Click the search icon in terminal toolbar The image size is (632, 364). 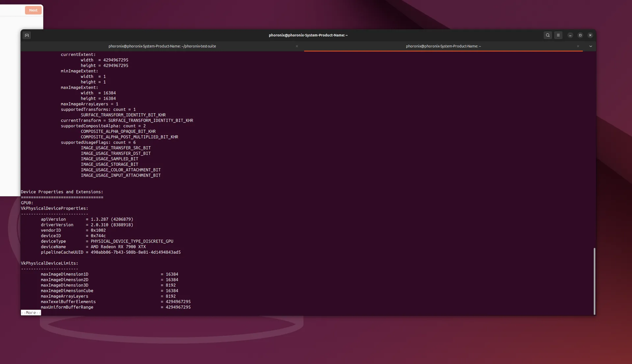tap(548, 35)
